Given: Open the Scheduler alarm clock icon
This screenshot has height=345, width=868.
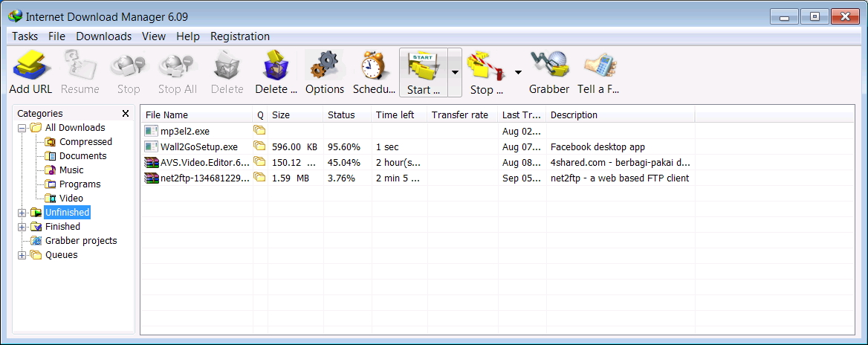Looking at the screenshot, I should [375, 65].
